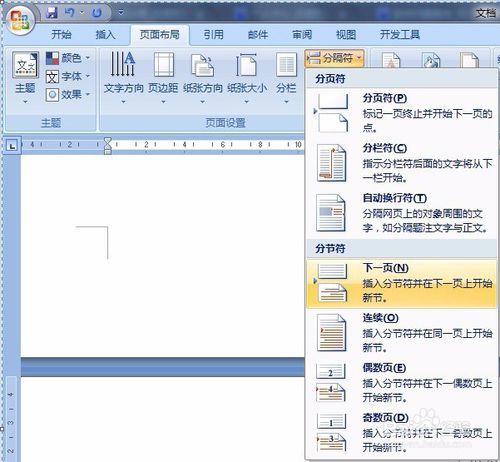This screenshot has width=500, height=462.
Task: Switch to the 引用 ribbon tab
Action: pyautogui.click(x=214, y=34)
